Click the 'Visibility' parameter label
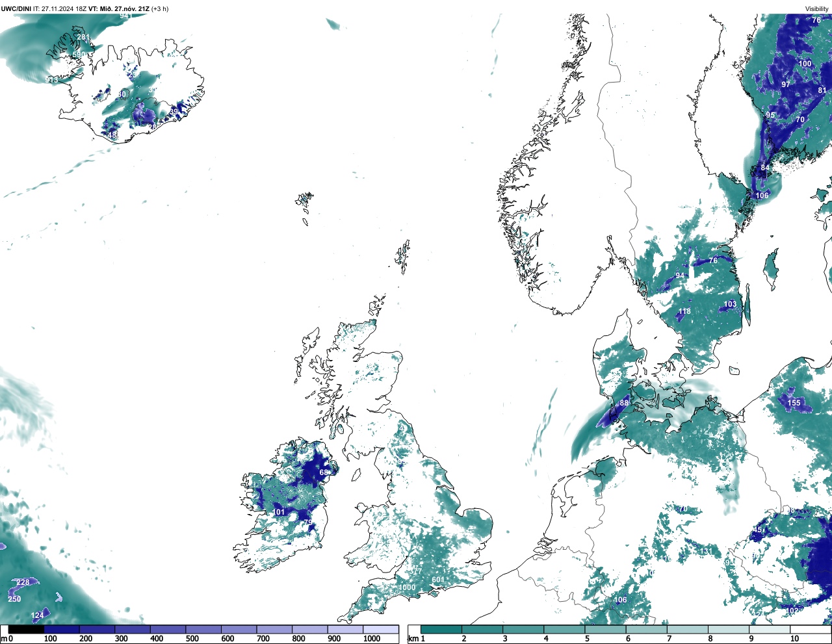The image size is (832, 644). 817,9
